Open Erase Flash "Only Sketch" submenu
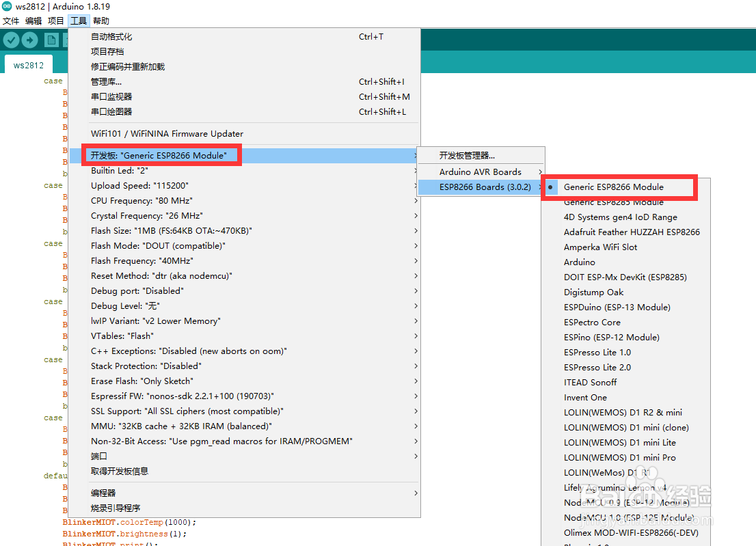 (245, 381)
